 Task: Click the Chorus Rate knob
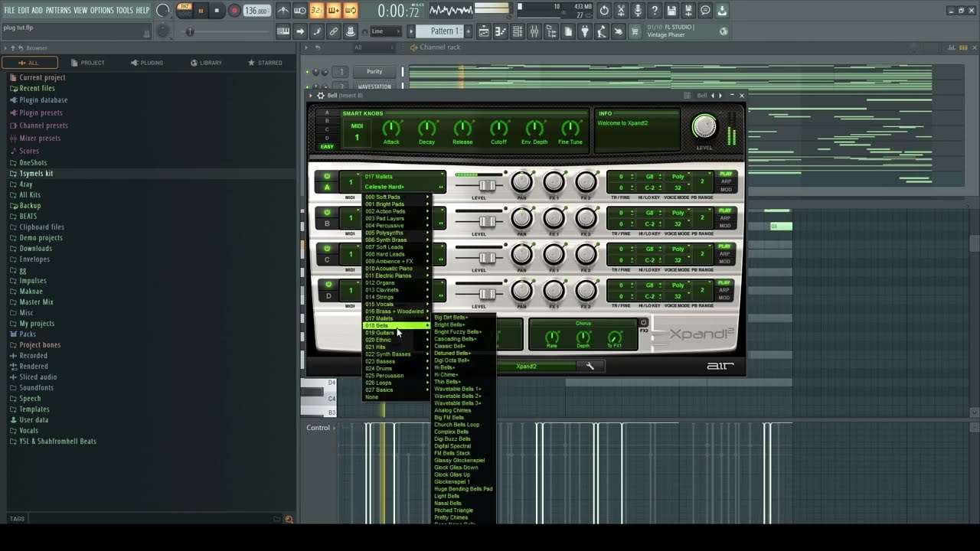point(552,337)
